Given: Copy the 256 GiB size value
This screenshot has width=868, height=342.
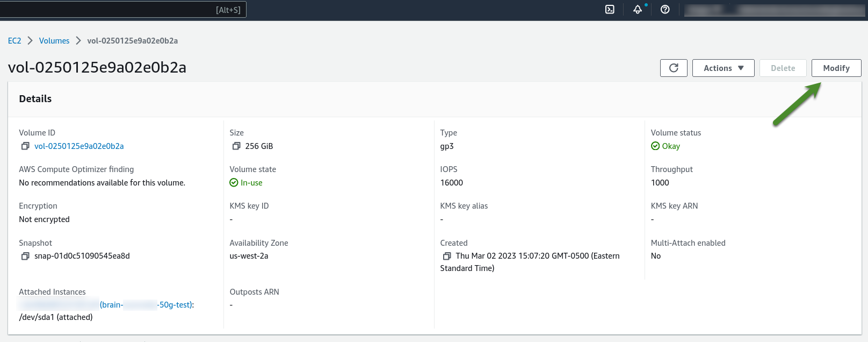Looking at the screenshot, I should [x=236, y=146].
